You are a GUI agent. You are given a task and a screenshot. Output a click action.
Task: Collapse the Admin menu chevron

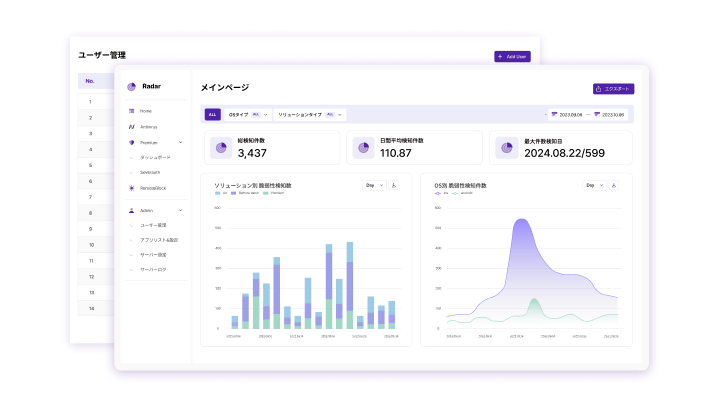[180, 210]
